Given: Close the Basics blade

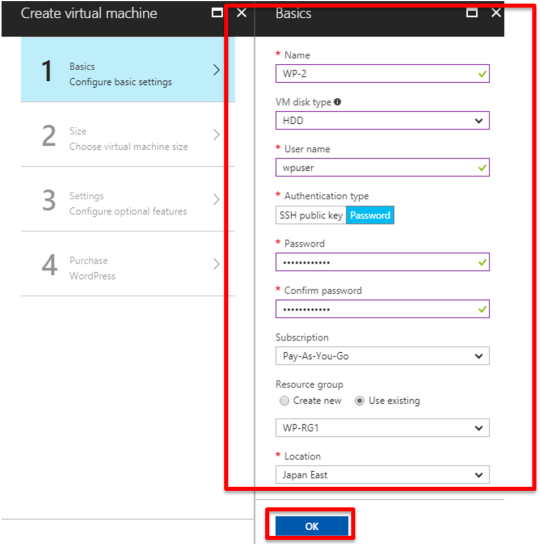Looking at the screenshot, I should tap(496, 13).
